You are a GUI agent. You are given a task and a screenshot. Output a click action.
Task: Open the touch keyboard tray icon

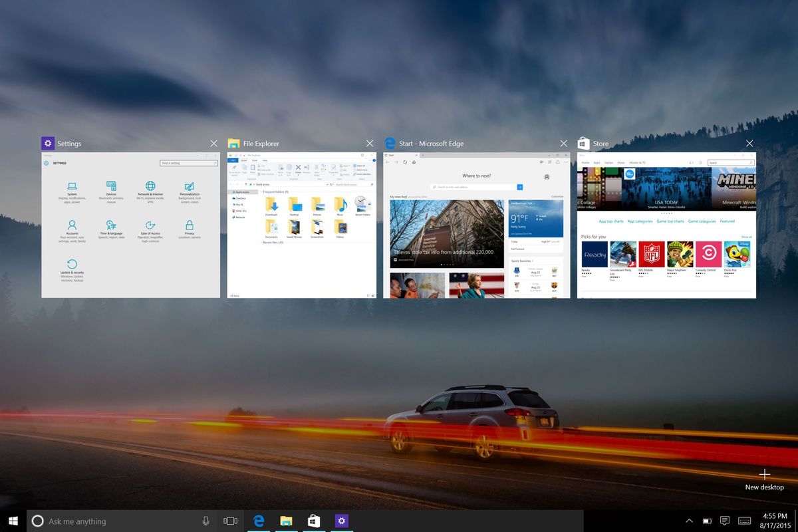click(744, 521)
